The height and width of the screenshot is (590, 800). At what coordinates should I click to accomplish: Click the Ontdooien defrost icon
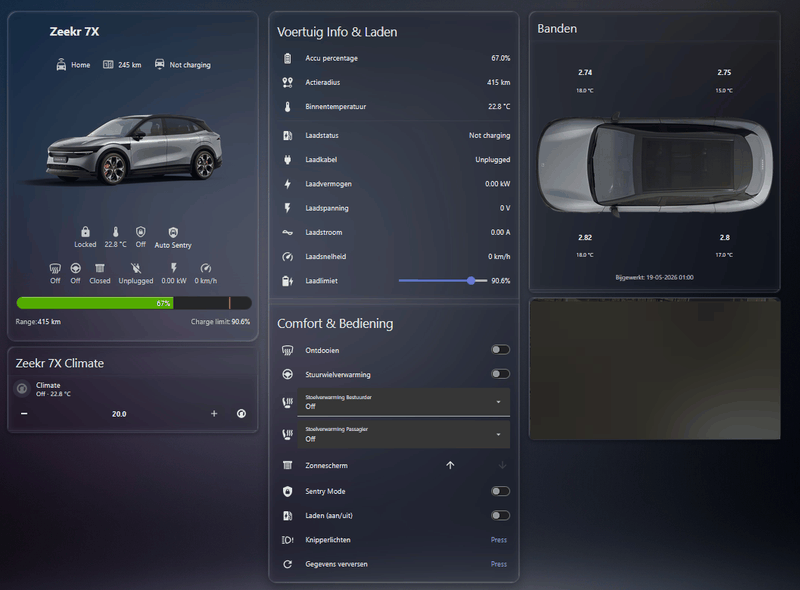click(288, 350)
